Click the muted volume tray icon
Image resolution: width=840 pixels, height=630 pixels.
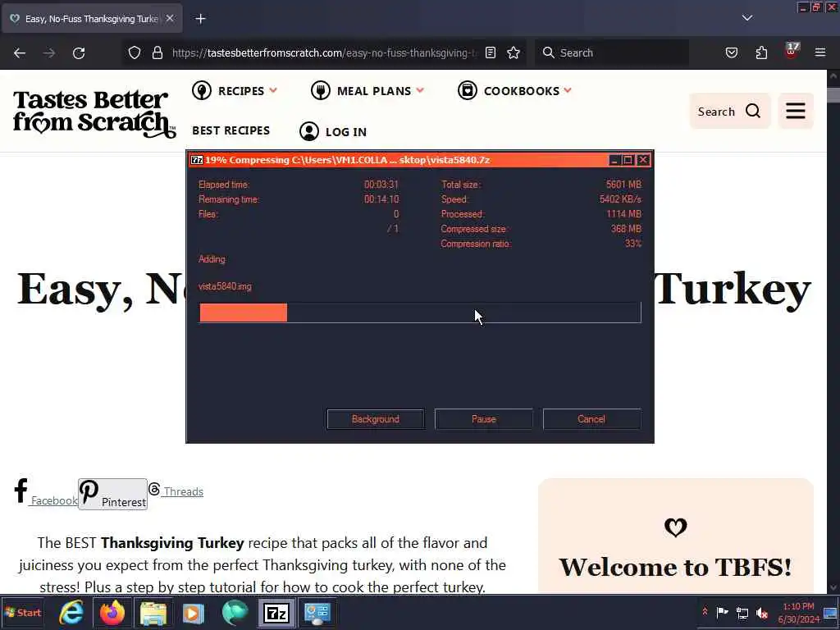click(x=762, y=612)
